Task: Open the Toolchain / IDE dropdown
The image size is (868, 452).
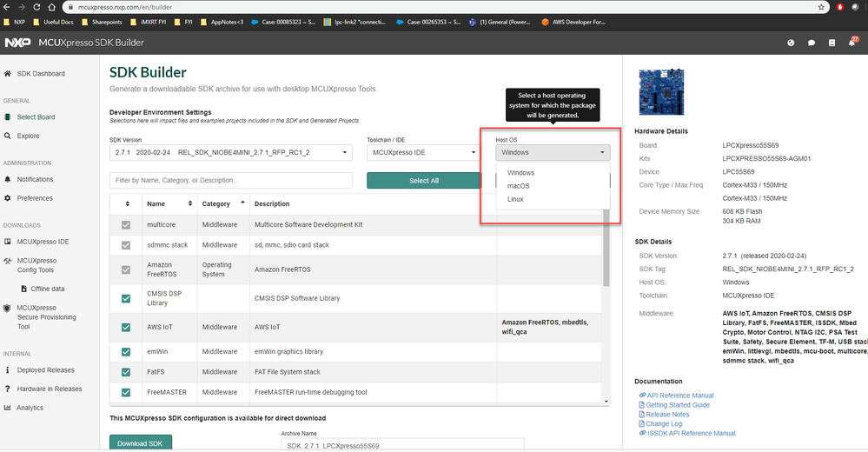Action: pyautogui.click(x=424, y=152)
